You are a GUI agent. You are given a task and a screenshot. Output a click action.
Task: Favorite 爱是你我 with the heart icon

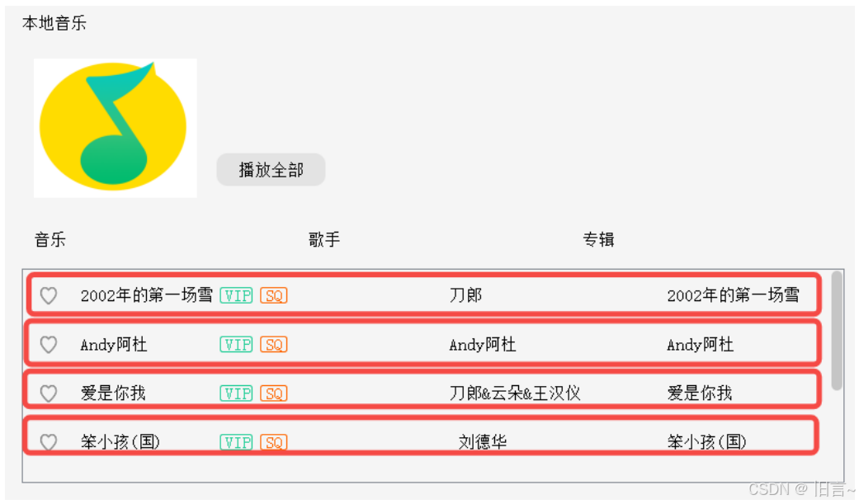click(x=49, y=393)
